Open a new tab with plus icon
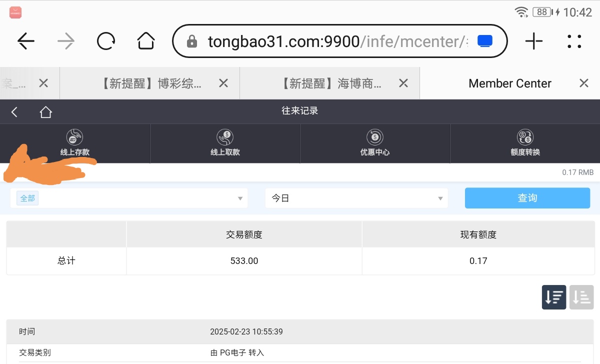Screen dimensions: 600x364 [x=534, y=41]
